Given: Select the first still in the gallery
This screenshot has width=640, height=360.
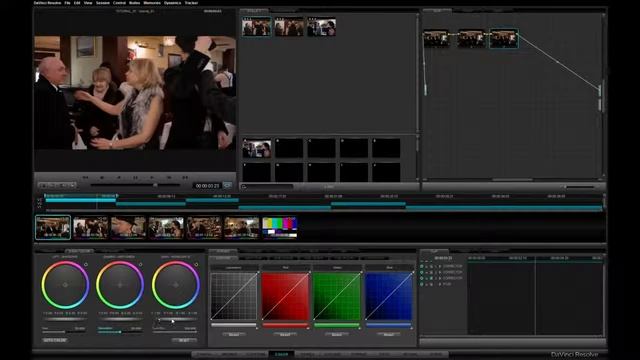Looking at the screenshot, I should click(256, 27).
